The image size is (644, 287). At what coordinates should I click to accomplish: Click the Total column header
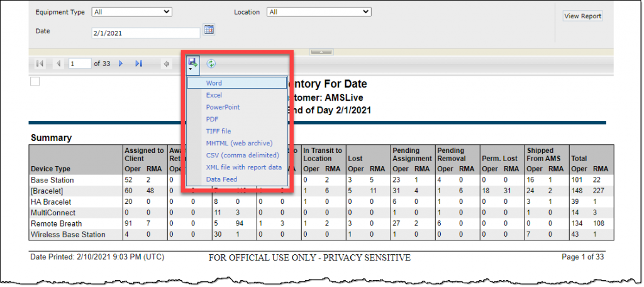[x=579, y=159]
